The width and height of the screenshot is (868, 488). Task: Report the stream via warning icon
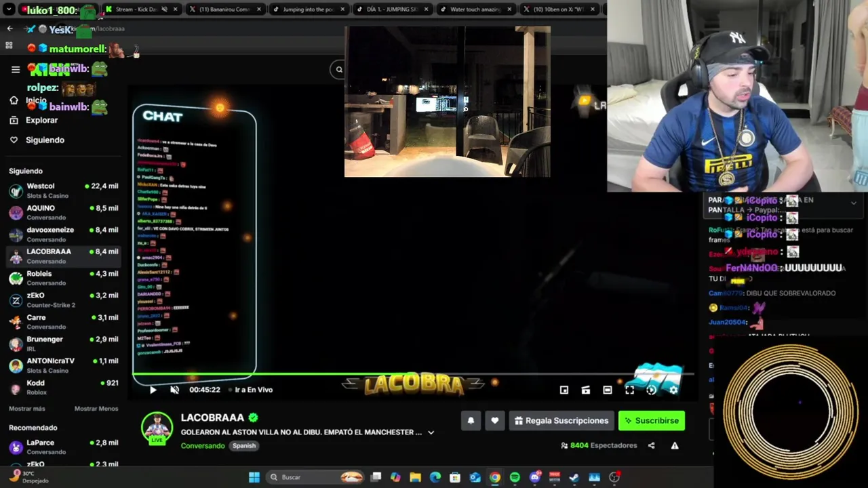click(675, 445)
